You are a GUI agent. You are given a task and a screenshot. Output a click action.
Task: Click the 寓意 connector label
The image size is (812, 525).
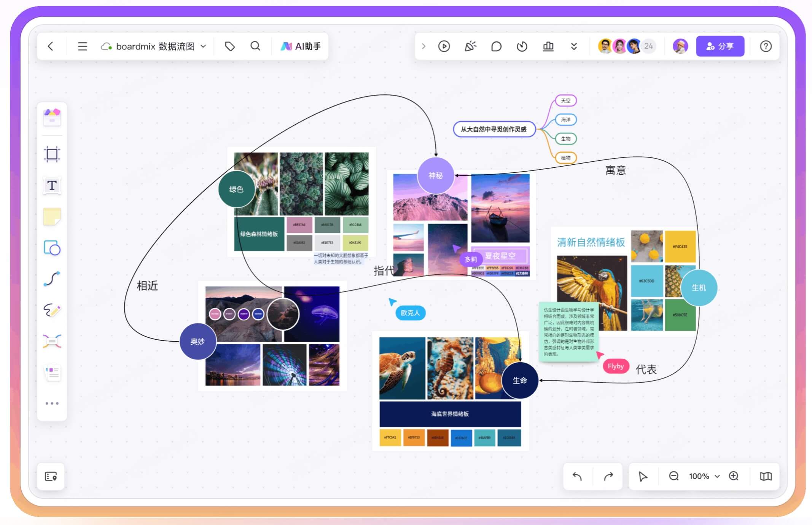coord(616,170)
